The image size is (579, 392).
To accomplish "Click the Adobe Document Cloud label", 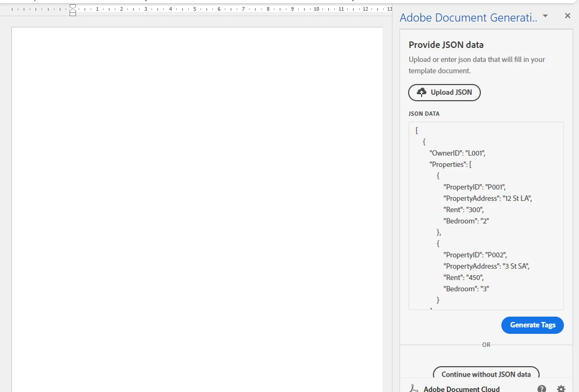I will tap(461, 389).
